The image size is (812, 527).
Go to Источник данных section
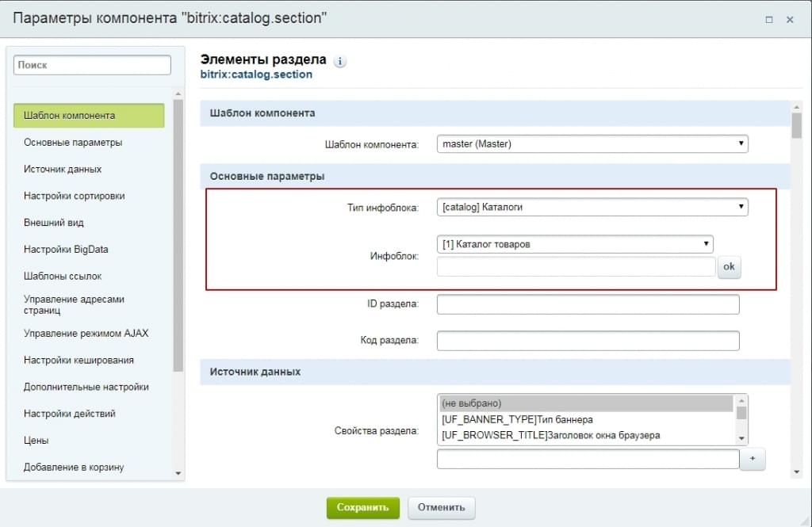pyautogui.click(x=63, y=170)
